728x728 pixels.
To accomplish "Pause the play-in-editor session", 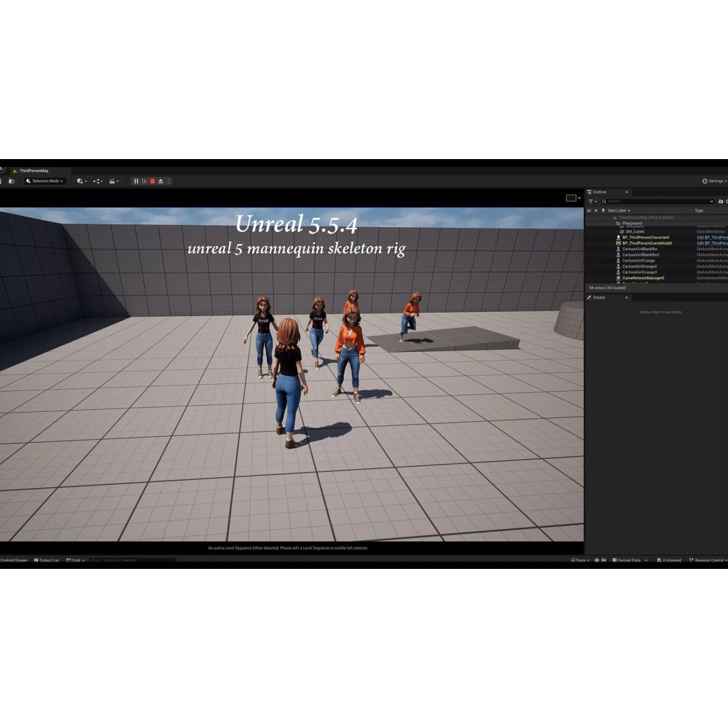I will pyautogui.click(x=136, y=181).
